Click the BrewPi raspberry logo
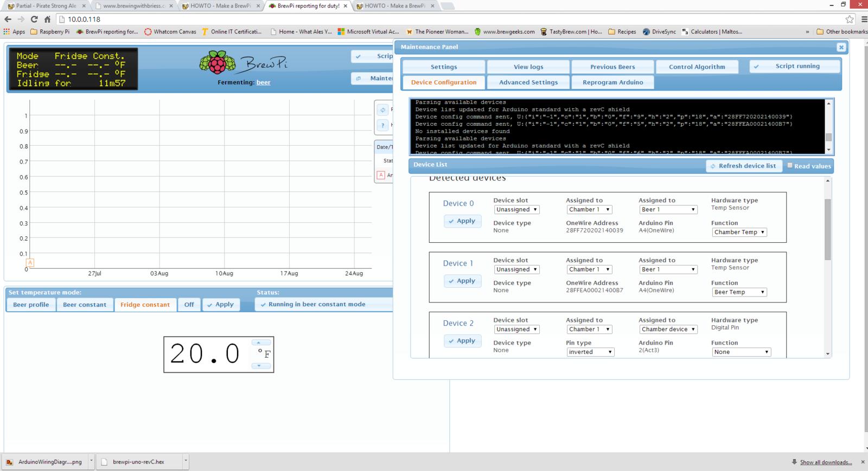Viewport: 868px width, 471px height. click(x=217, y=63)
